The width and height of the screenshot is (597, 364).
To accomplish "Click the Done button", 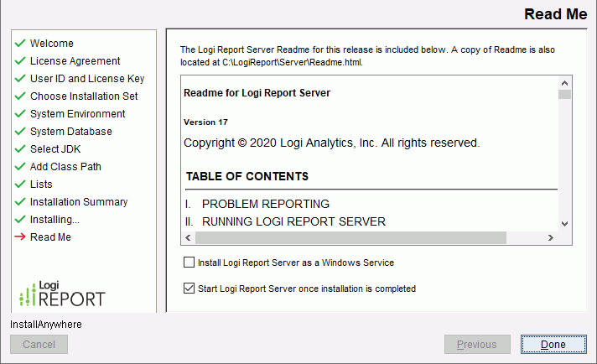I will pyautogui.click(x=553, y=344).
